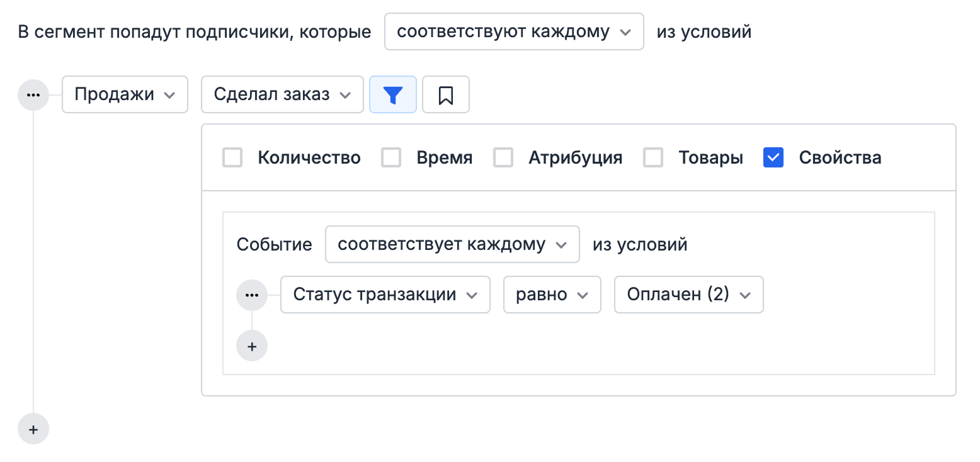Open the order filter settings funnel icon
This screenshot has height=462, width=980.
(393, 94)
